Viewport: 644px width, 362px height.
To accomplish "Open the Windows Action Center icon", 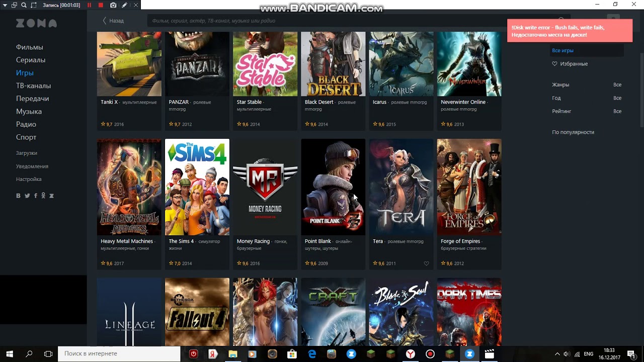I will tap(631, 354).
